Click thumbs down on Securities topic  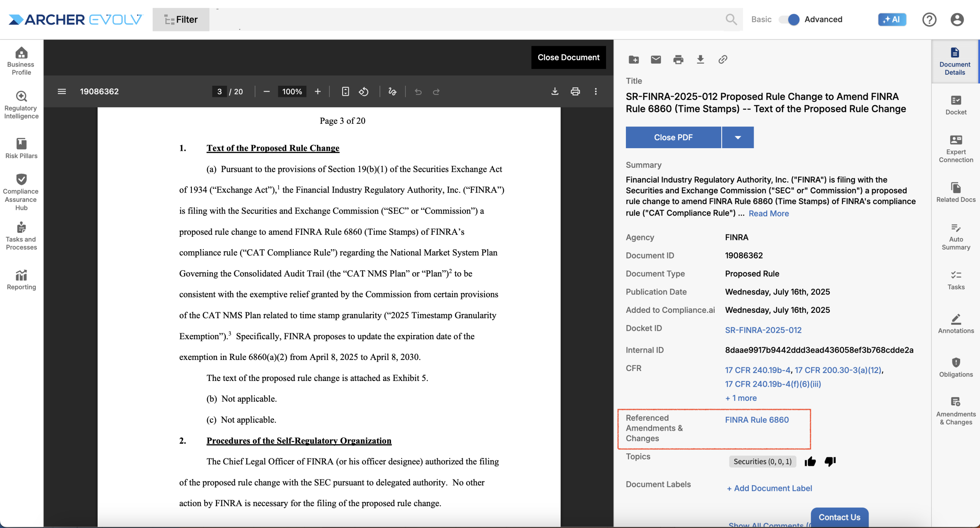(x=830, y=461)
